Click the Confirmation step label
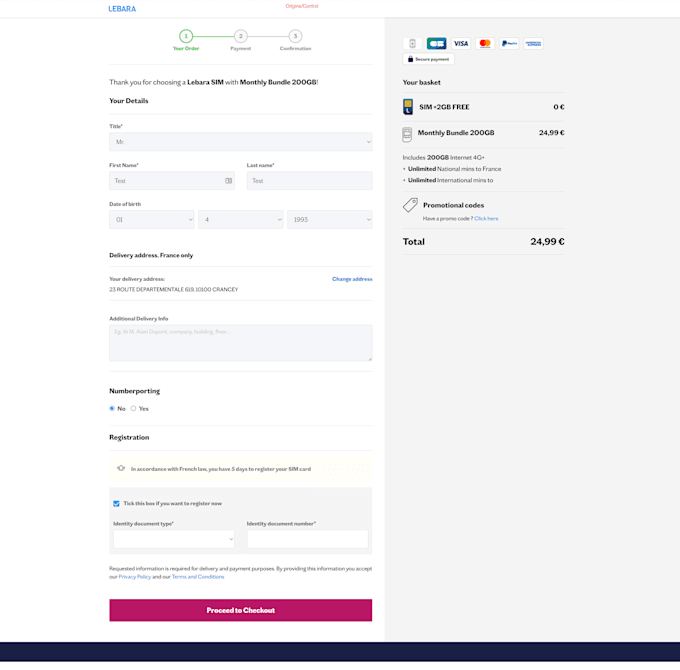 (295, 49)
